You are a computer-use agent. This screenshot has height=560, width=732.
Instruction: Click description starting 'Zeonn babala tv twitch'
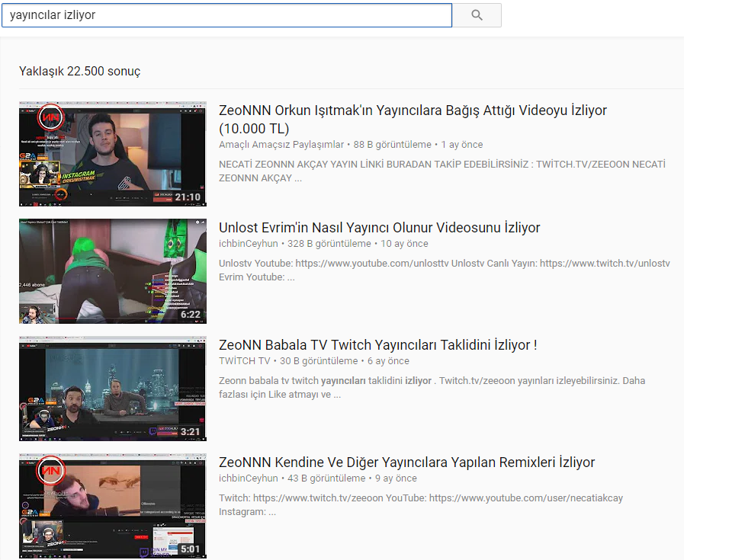pyautogui.click(x=432, y=387)
